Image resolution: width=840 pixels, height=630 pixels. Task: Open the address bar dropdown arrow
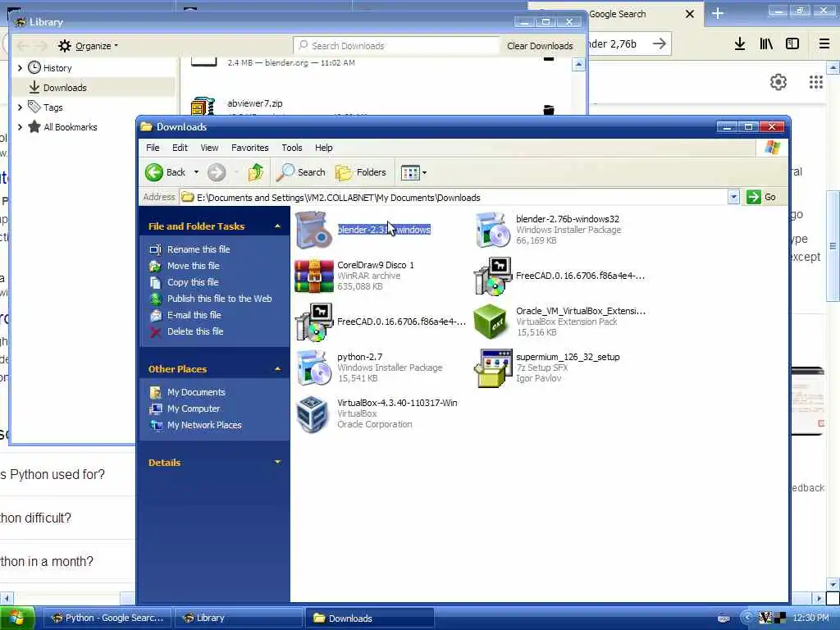tap(733, 197)
